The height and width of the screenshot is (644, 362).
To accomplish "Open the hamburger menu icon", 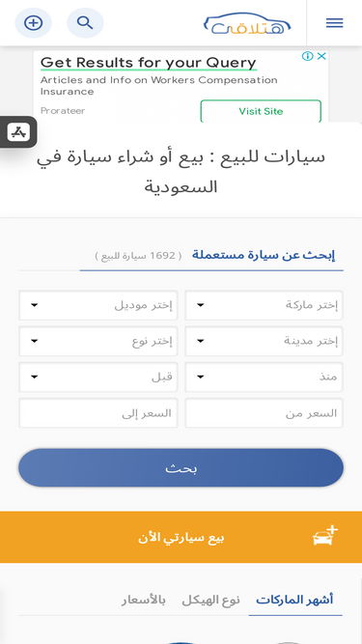I will point(335,23).
